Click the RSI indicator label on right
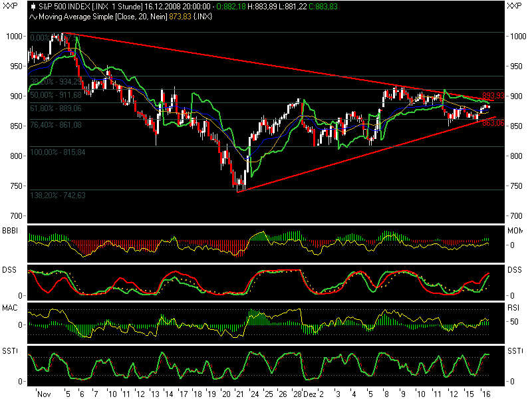 pyautogui.click(x=513, y=308)
